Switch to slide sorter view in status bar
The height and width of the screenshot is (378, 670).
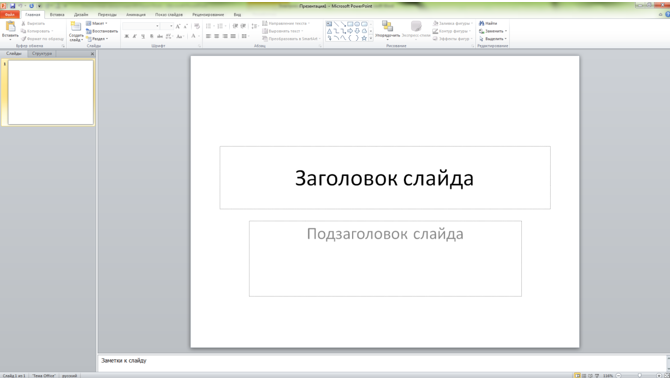584,375
